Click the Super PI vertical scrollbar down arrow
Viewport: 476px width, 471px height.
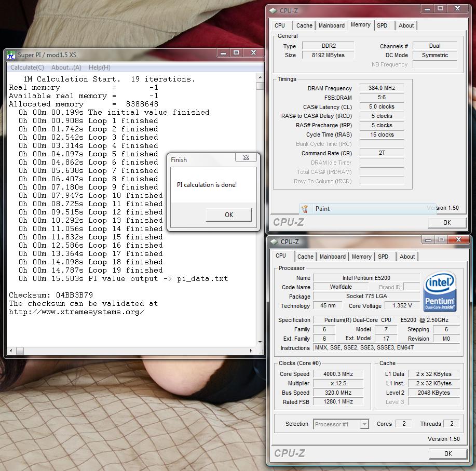click(x=260, y=342)
